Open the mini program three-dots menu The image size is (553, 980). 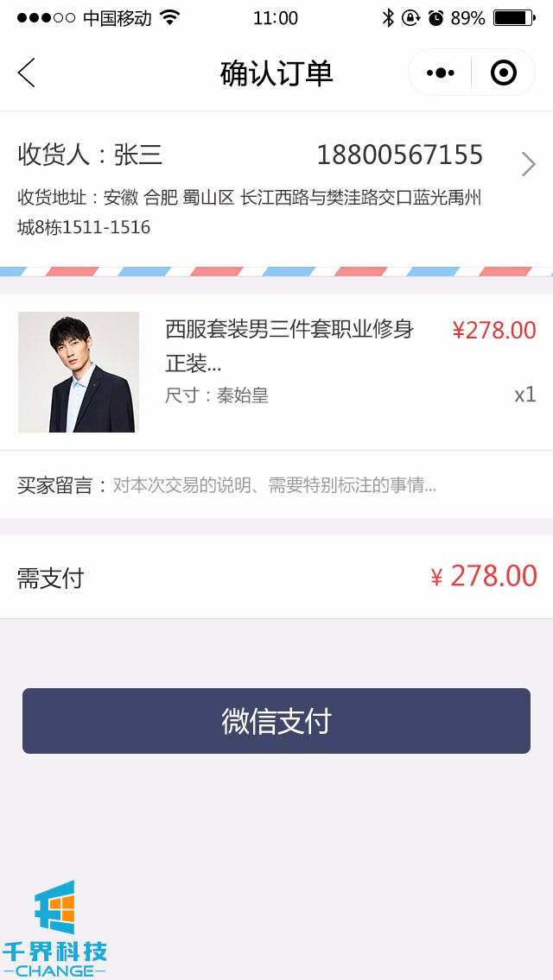tap(441, 73)
